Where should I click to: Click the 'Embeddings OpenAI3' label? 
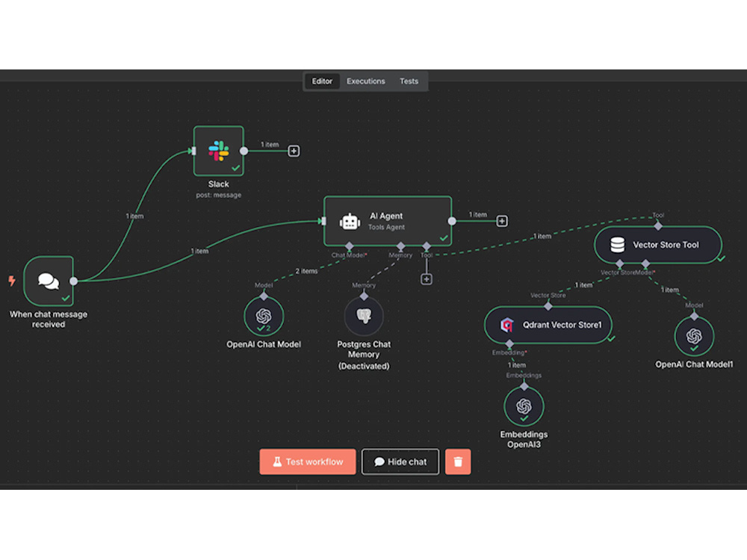524,439
